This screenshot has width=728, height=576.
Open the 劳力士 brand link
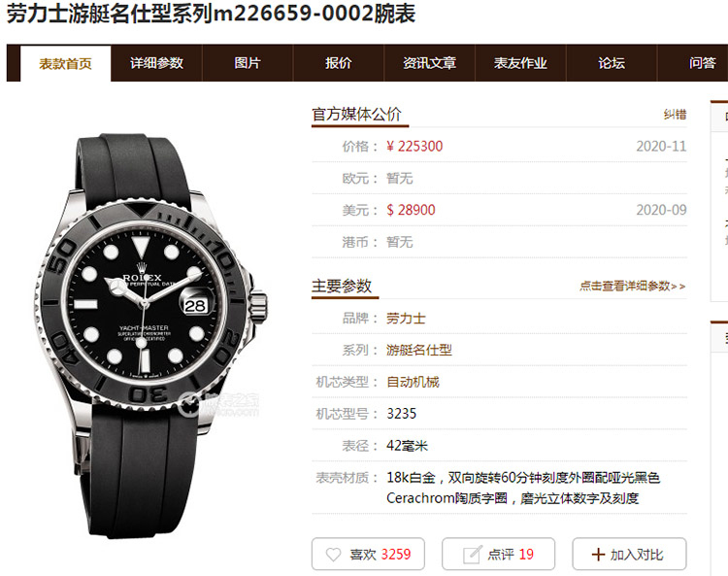point(406,319)
